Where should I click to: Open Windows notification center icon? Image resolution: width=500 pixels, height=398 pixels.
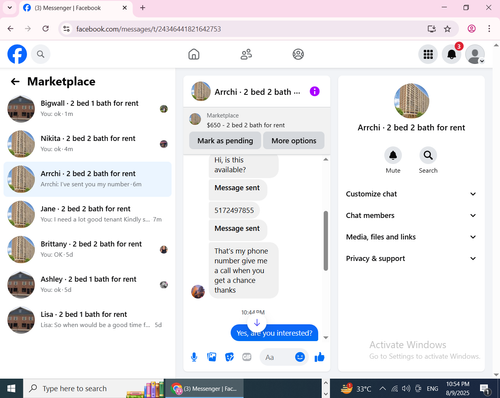(485, 389)
